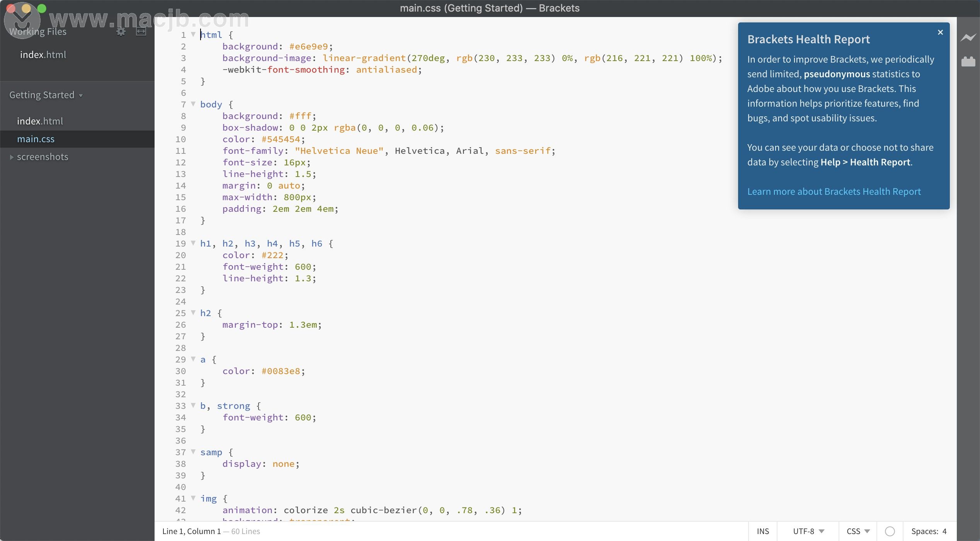The height and width of the screenshot is (541, 980).
Task: Expand the screenshots folder in sidebar
Action: pos(11,157)
